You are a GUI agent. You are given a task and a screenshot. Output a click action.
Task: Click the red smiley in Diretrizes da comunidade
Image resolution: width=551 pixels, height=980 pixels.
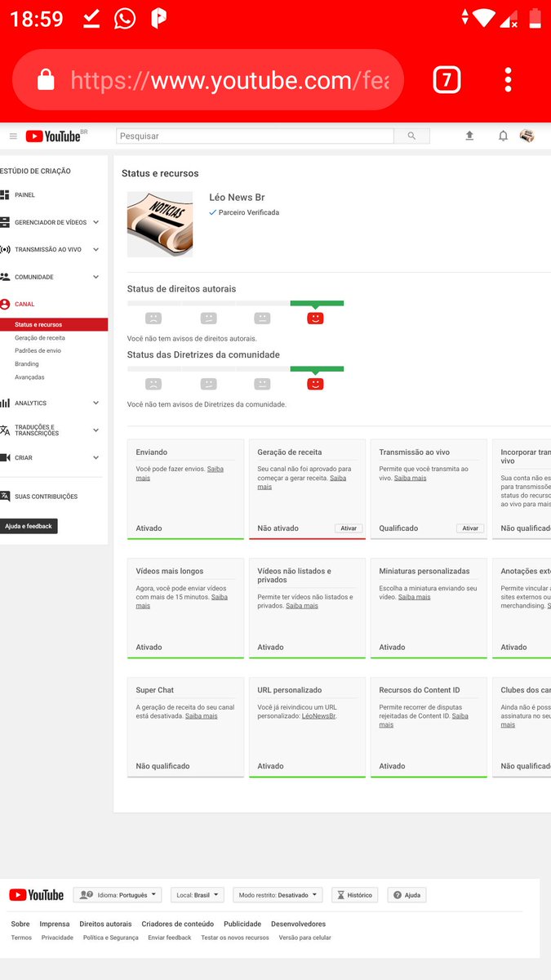315,384
